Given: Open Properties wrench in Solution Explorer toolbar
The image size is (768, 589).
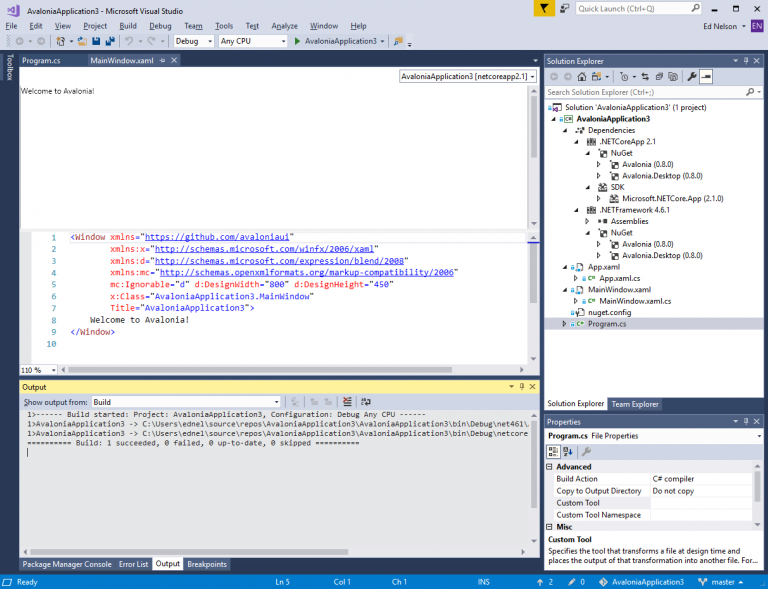Looking at the screenshot, I should point(691,76).
